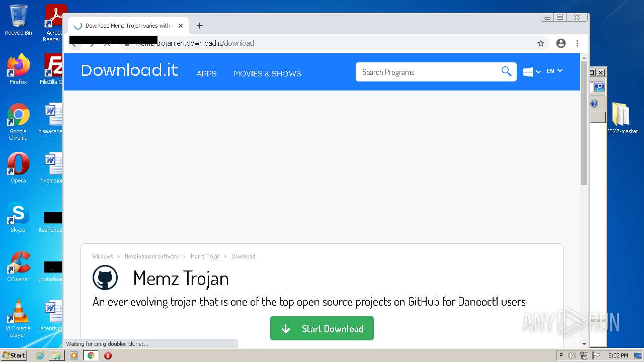Stop loading the page with X button

point(107,43)
